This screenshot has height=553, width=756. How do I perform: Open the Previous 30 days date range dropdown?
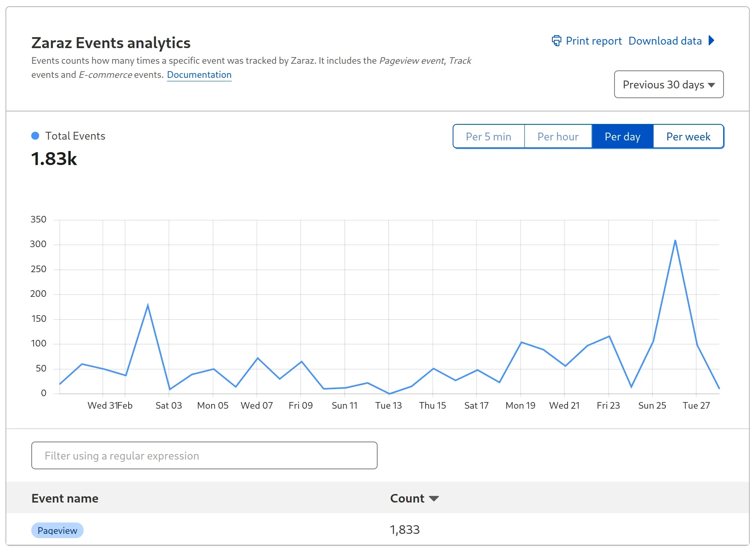pyautogui.click(x=668, y=84)
